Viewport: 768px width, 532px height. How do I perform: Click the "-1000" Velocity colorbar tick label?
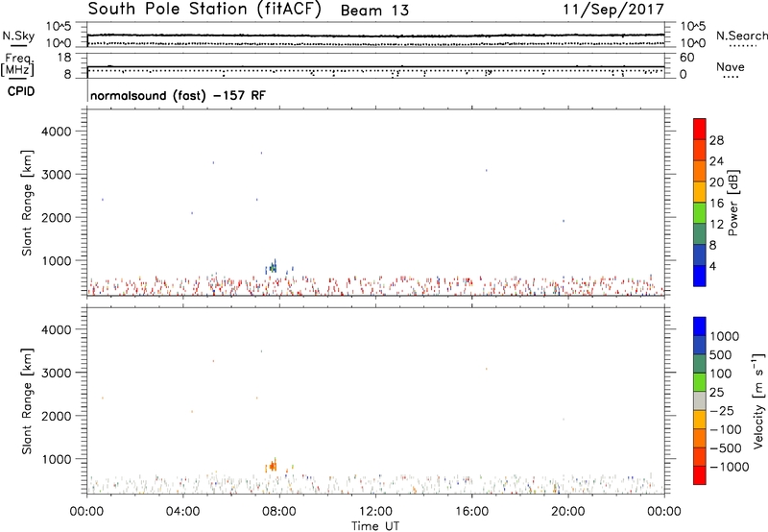(730, 467)
